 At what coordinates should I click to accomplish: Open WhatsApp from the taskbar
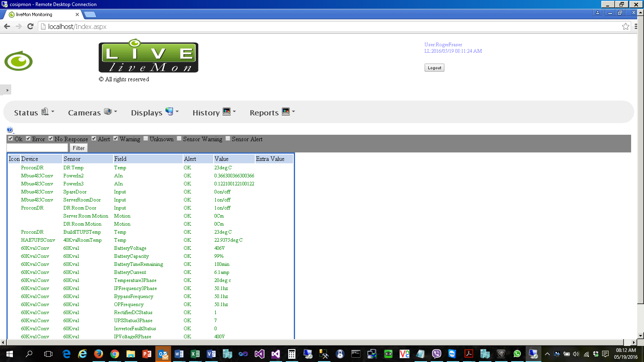click(517, 354)
